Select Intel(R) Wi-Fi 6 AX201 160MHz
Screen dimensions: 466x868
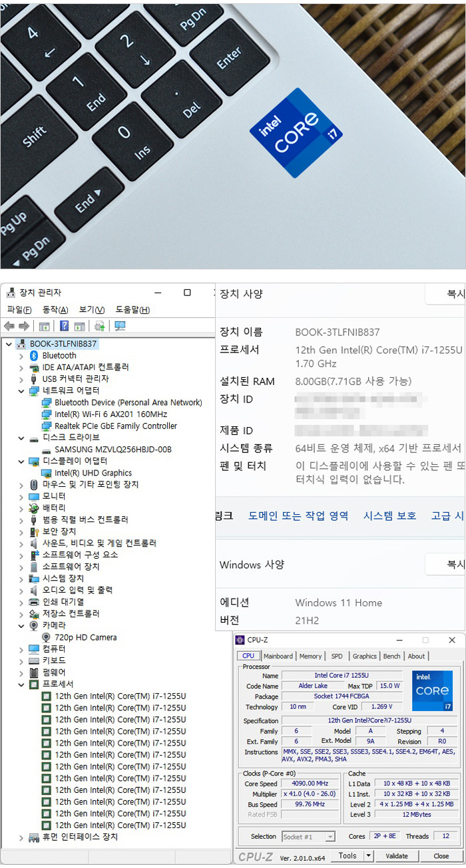tap(111, 414)
